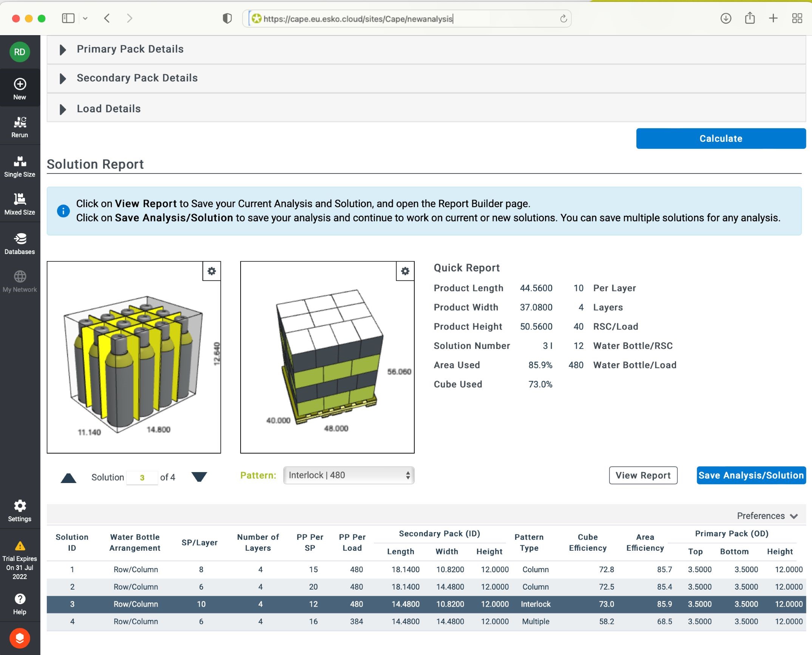This screenshot has height=655, width=812.
Task: Open the Mixed Size sidebar icon
Action: coord(20,203)
